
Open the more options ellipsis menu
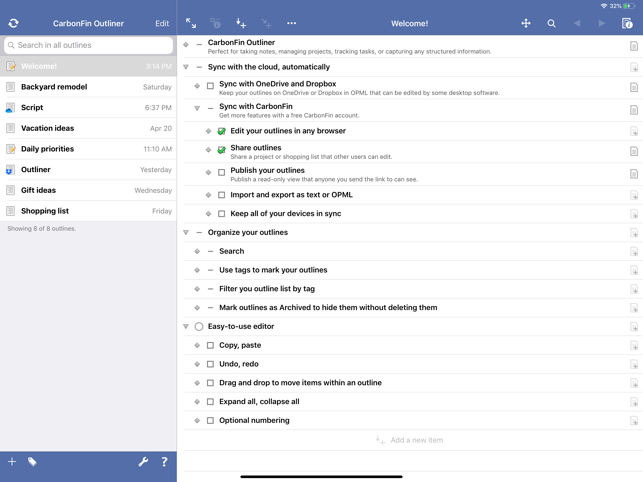tap(291, 23)
